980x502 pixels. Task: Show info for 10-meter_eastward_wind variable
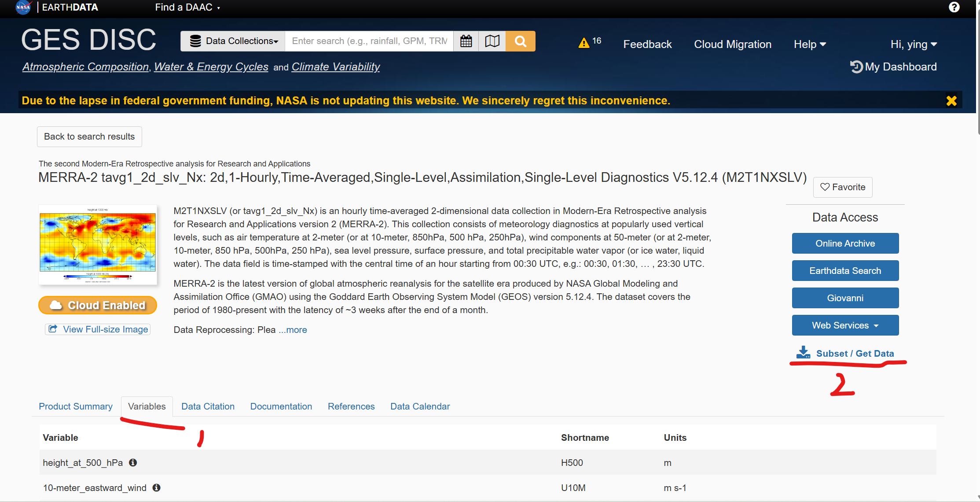(x=156, y=487)
